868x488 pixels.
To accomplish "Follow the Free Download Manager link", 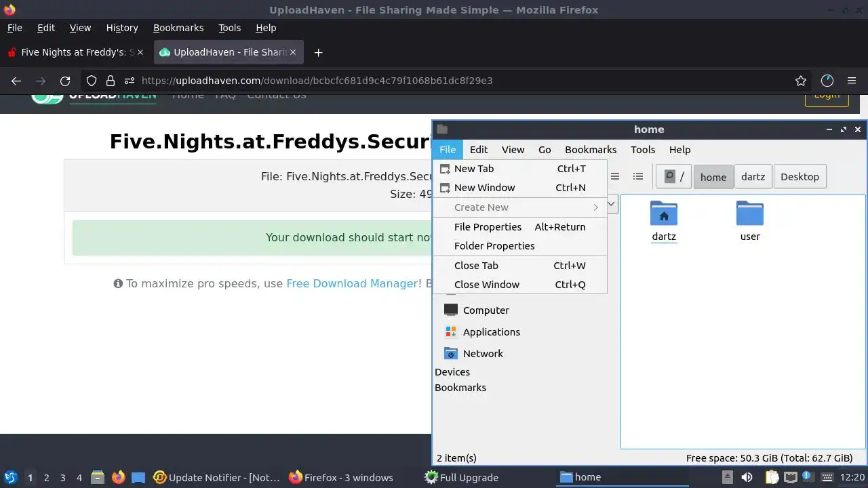I will (x=352, y=283).
